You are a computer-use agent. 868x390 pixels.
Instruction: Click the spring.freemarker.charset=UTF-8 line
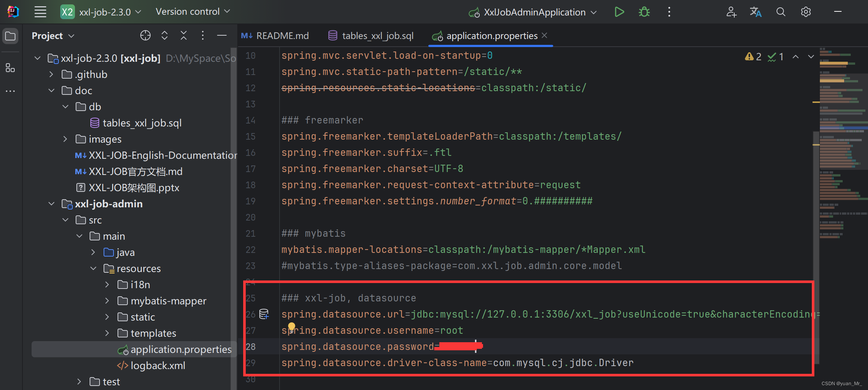tap(372, 169)
